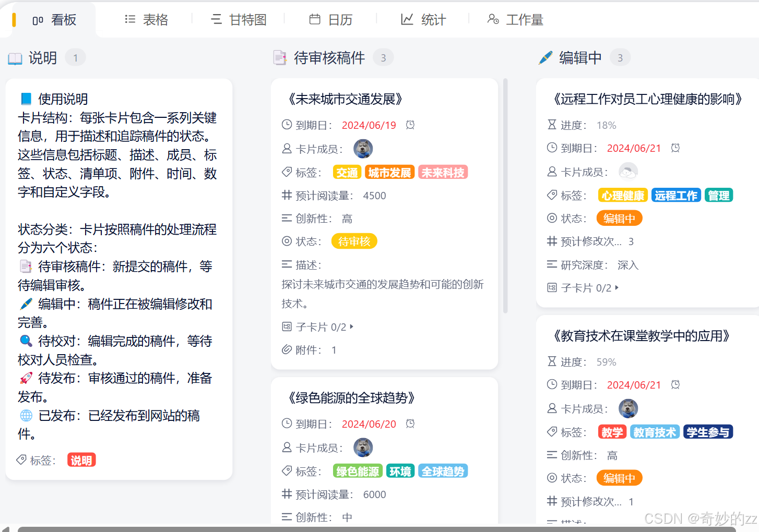The width and height of the screenshot is (759, 532).
Task: Click 预计阅读量 value 6000
Action: pyautogui.click(x=374, y=494)
